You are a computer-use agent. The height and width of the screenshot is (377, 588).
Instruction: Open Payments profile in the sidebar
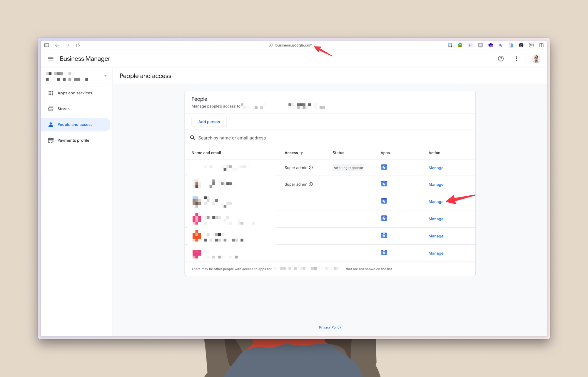(x=73, y=140)
